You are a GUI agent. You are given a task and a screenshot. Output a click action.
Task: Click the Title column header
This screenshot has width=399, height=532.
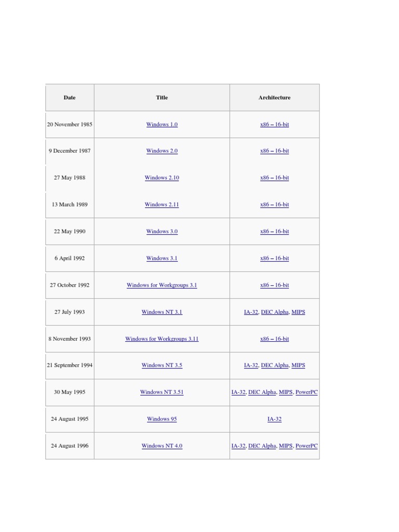click(162, 98)
